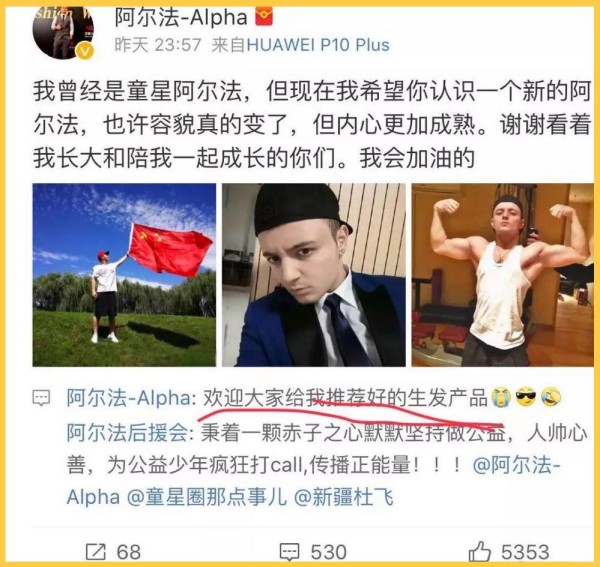View the photo with the red flag
This screenshot has width=600, height=567.
click(x=124, y=275)
